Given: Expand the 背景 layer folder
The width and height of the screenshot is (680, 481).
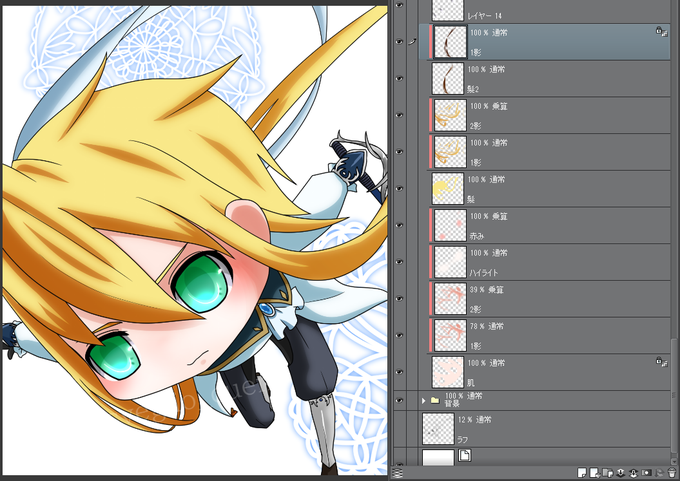Looking at the screenshot, I should [x=424, y=401].
